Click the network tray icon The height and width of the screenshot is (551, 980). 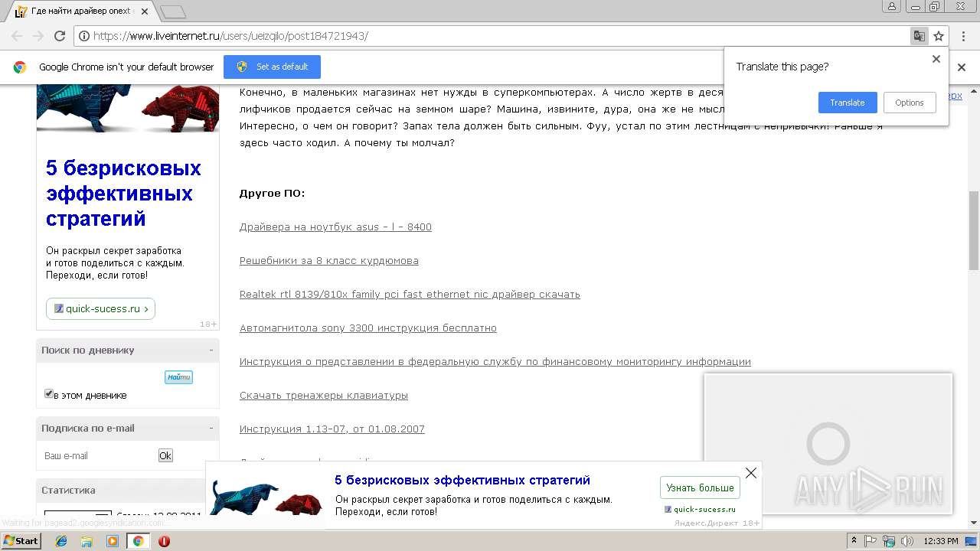pos(889,541)
